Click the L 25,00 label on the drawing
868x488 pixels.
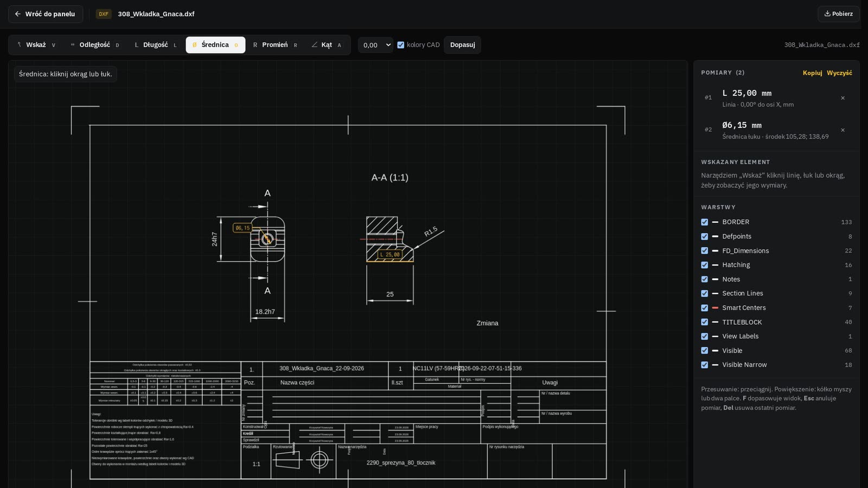click(390, 254)
